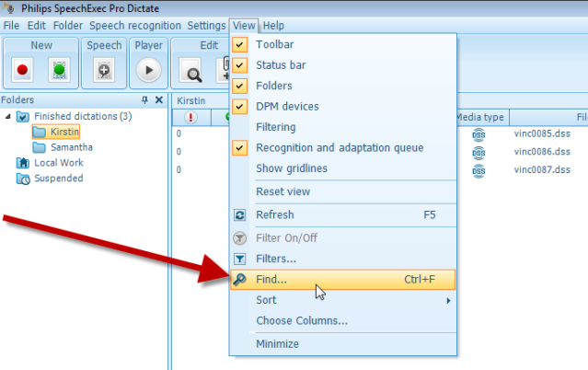Uncheck the Status bar option
Screen dimensions: 588x370
[x=239, y=65]
